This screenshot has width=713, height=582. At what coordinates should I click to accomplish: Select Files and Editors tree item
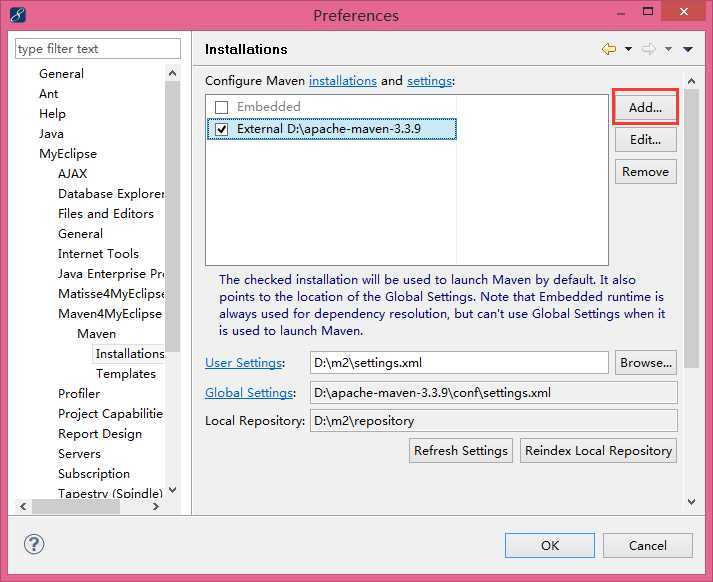(x=106, y=214)
